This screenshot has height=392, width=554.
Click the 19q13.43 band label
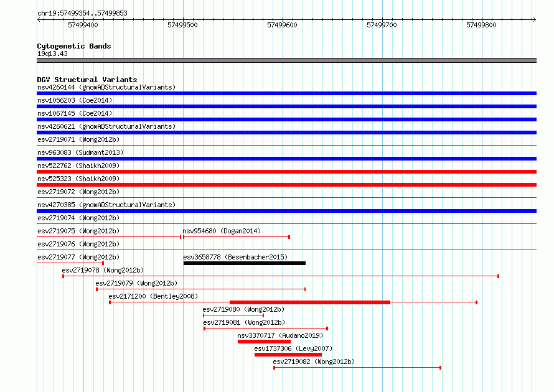click(x=52, y=54)
